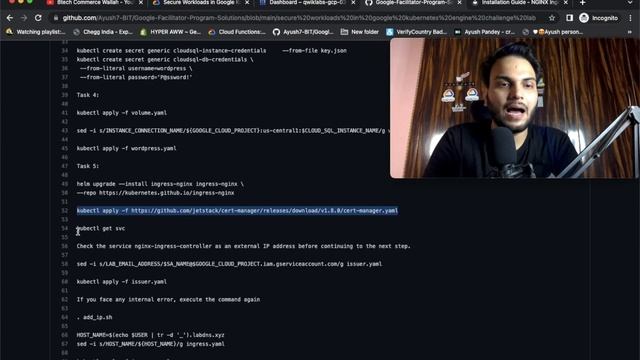Click the webcam video overlay

515,108
